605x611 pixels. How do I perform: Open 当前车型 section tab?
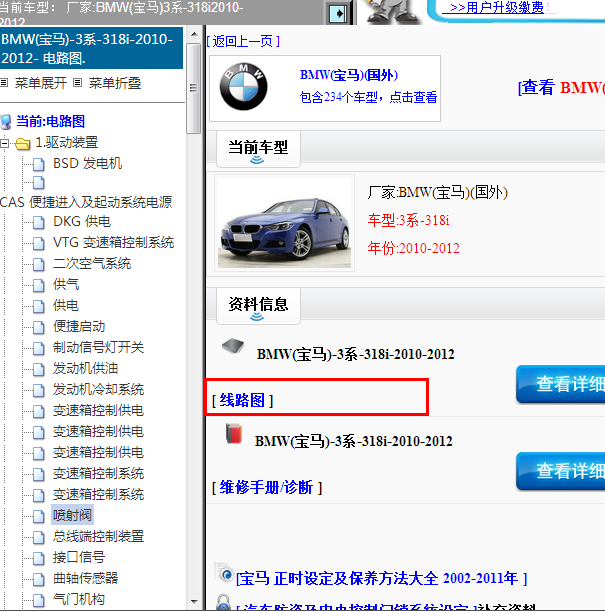[258, 150]
